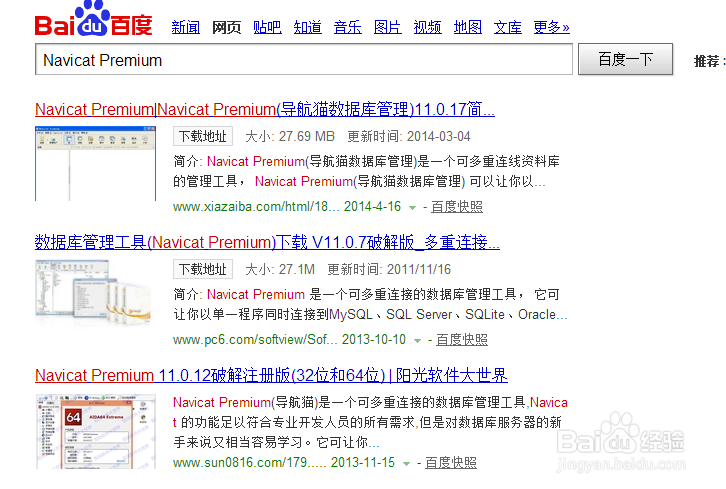This screenshot has width=726, height=489.
Task: Open the 音乐 music tab
Action: (347, 27)
